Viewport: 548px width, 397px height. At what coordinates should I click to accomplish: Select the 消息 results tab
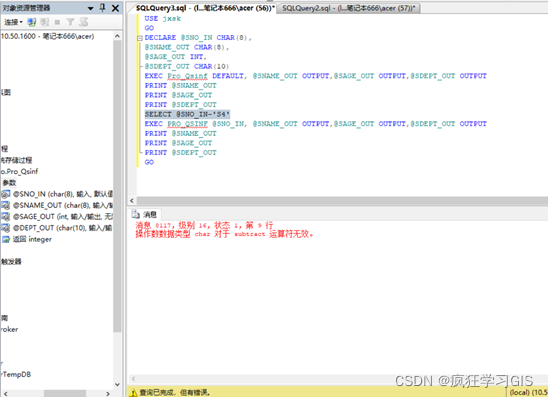coord(145,214)
